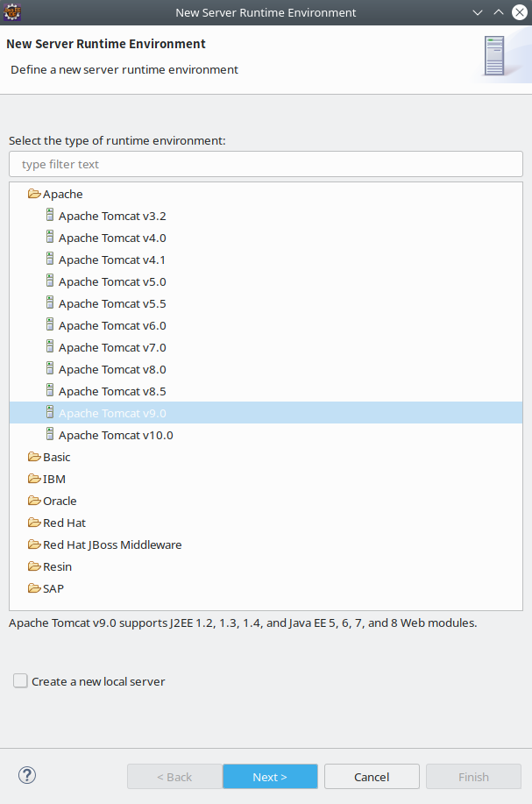Viewport: 532px width, 804px height.
Task: Expand the SAP folder
Action: [x=34, y=588]
